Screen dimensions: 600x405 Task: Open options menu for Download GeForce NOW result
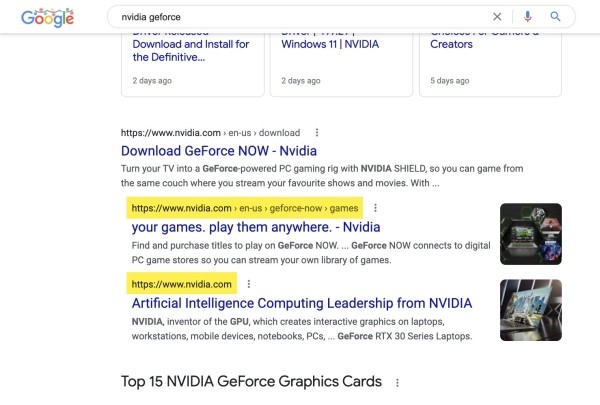coord(317,132)
